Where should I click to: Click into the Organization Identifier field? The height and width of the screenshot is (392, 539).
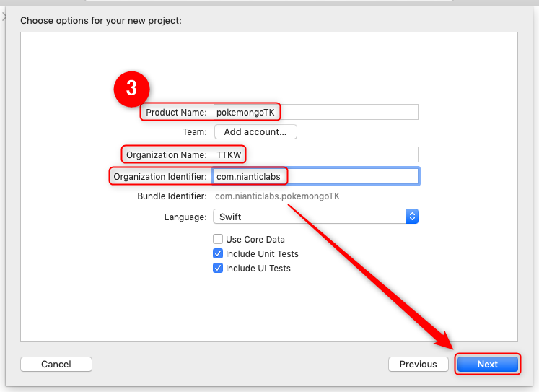coord(315,176)
